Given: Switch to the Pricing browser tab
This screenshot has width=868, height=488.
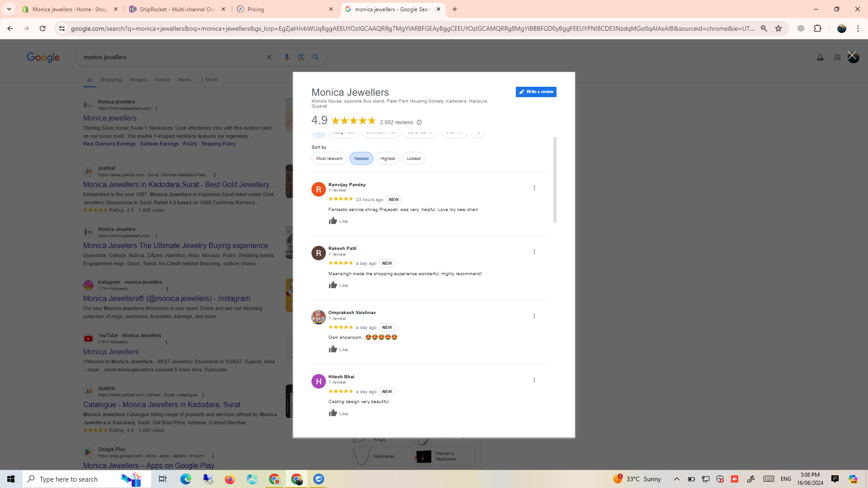Looking at the screenshot, I should coord(285,9).
